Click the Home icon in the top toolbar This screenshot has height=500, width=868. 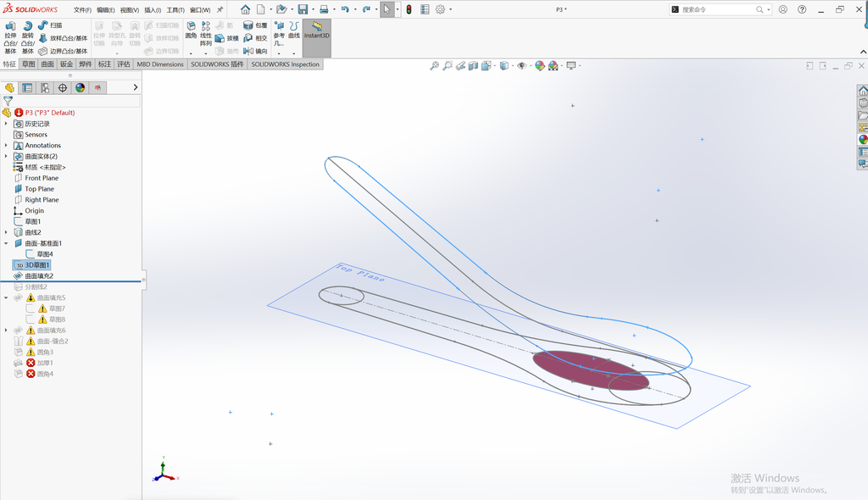pos(245,9)
